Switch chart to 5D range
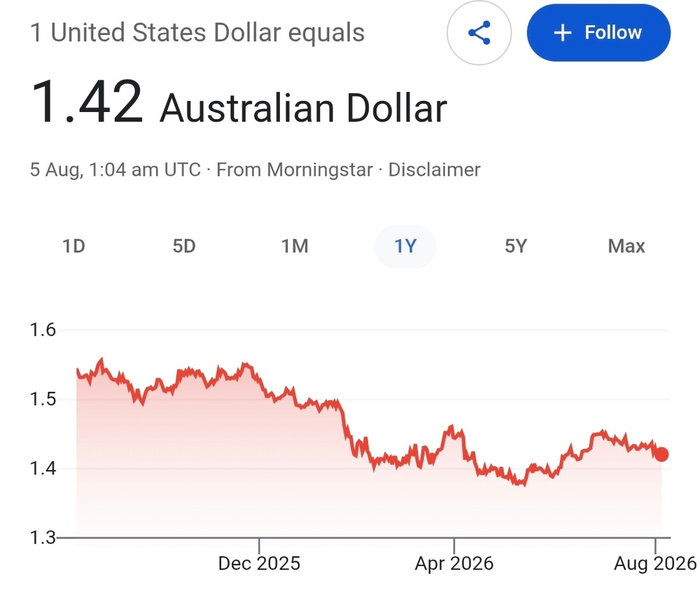This screenshot has width=700, height=599. [x=184, y=246]
